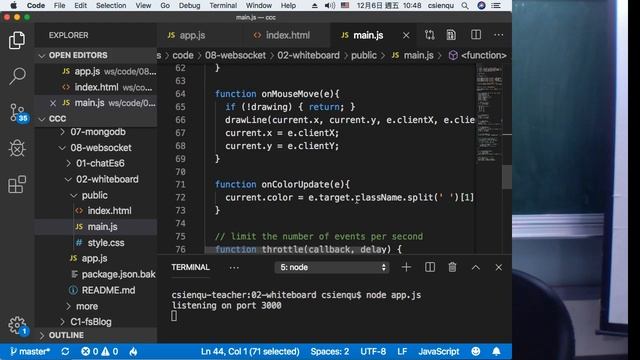This screenshot has width=640, height=360.
Task: Click synchronize changes icon in status bar
Action: click(65, 351)
